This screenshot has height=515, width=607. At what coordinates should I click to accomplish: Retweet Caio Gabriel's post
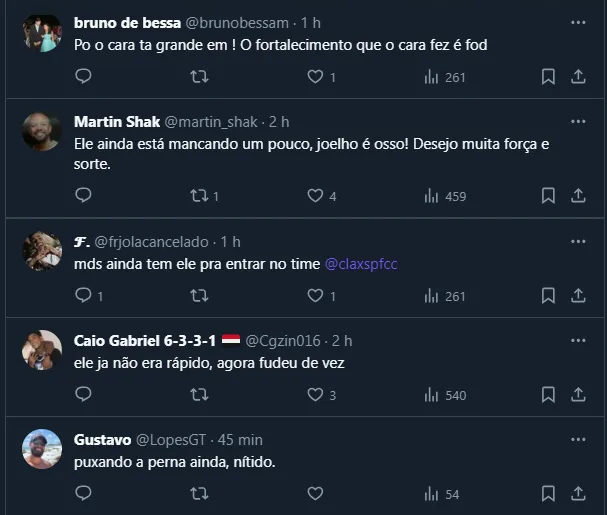(x=199, y=395)
